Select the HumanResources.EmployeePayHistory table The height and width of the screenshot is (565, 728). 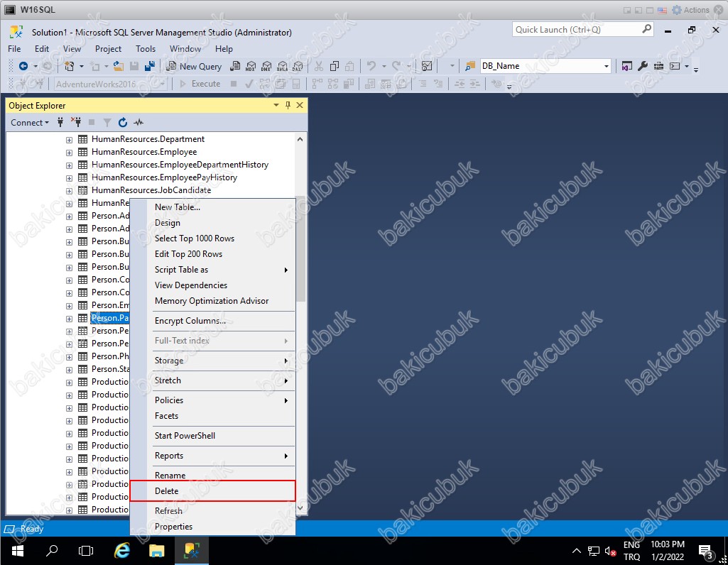click(164, 177)
